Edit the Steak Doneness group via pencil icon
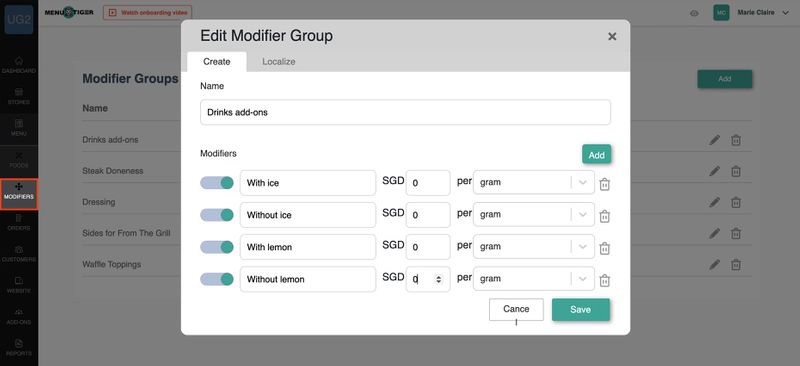 coord(715,171)
